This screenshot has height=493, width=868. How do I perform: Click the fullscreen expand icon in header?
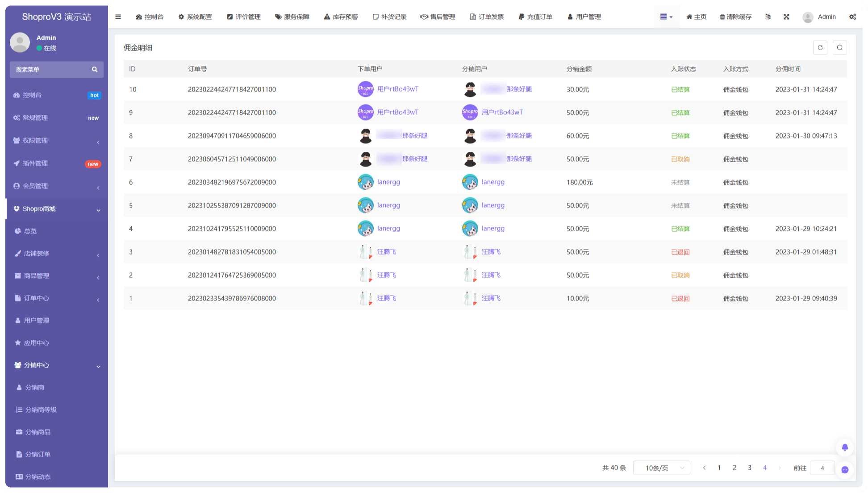point(786,17)
